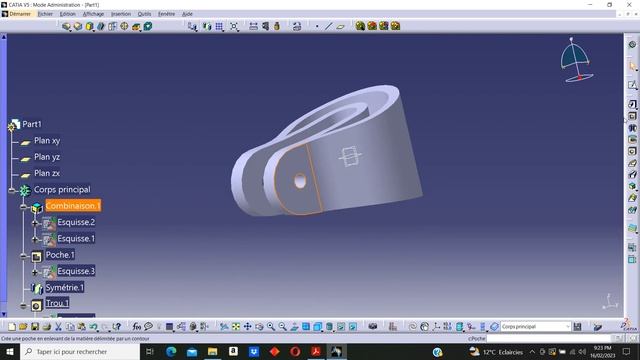Click the Save floppy icon
640x360 pixels.
35,327
